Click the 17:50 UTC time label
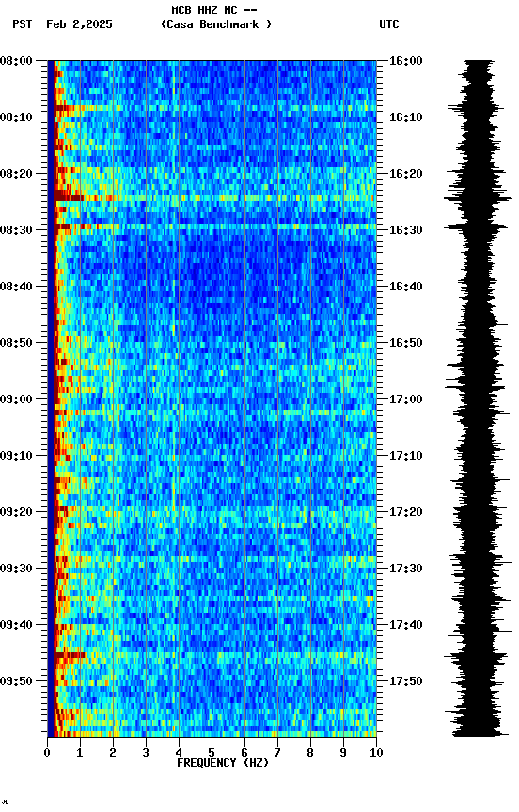Image resolution: width=519 pixels, height=812 pixels. click(406, 681)
